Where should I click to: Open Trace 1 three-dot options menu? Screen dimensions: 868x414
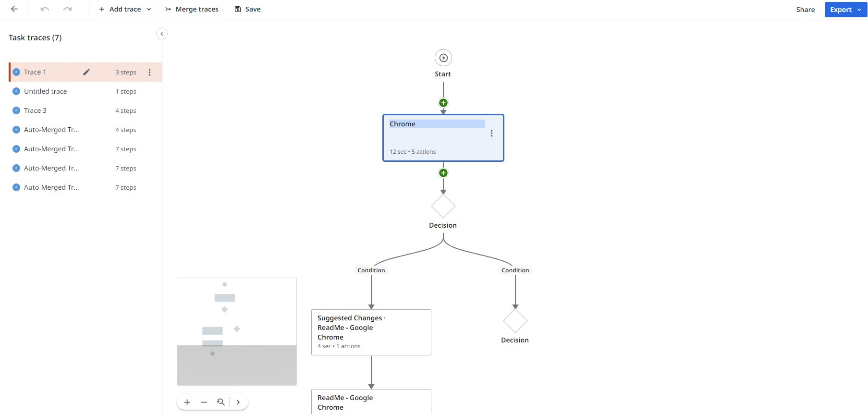[x=149, y=72]
